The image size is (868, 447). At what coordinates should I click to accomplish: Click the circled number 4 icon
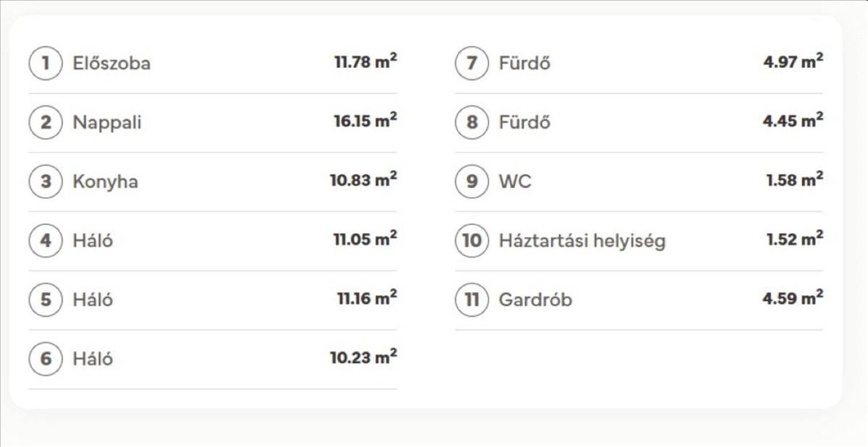[x=46, y=240]
